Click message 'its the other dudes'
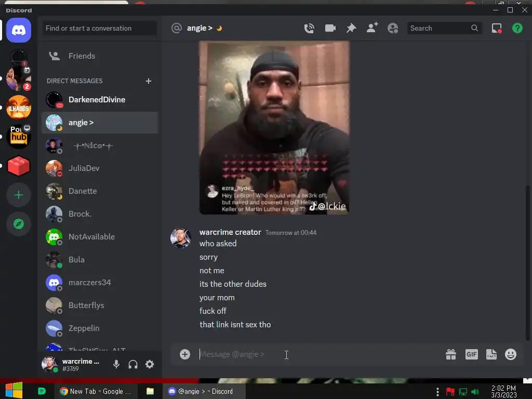 pyautogui.click(x=233, y=284)
